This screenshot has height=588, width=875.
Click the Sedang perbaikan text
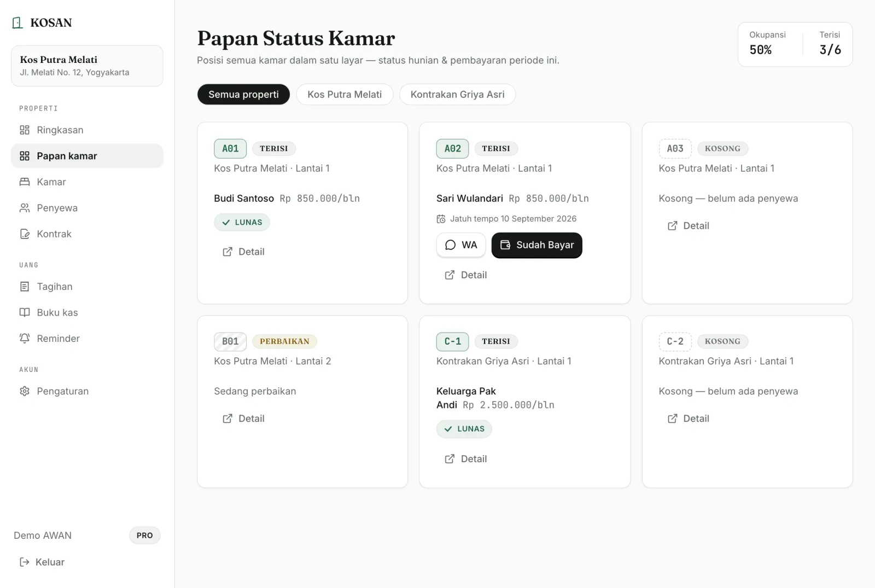pyautogui.click(x=255, y=391)
